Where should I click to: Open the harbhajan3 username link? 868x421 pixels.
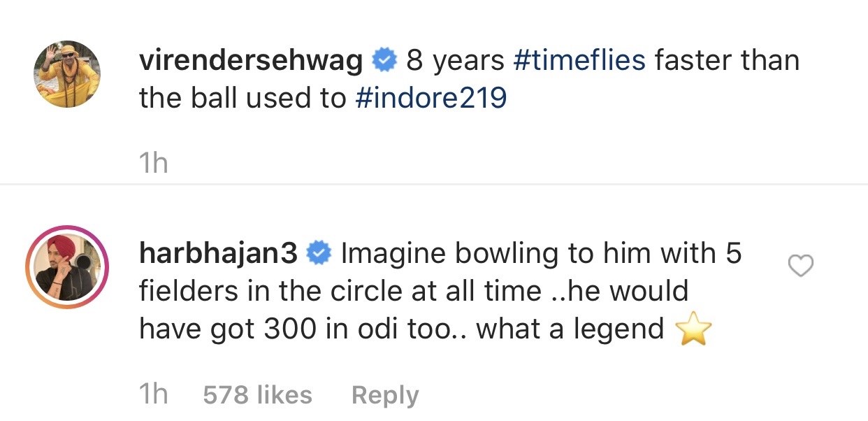[x=219, y=253]
